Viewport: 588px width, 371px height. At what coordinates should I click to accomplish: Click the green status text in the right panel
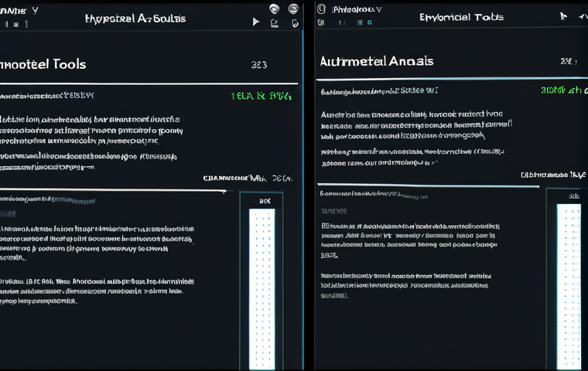tap(564, 90)
